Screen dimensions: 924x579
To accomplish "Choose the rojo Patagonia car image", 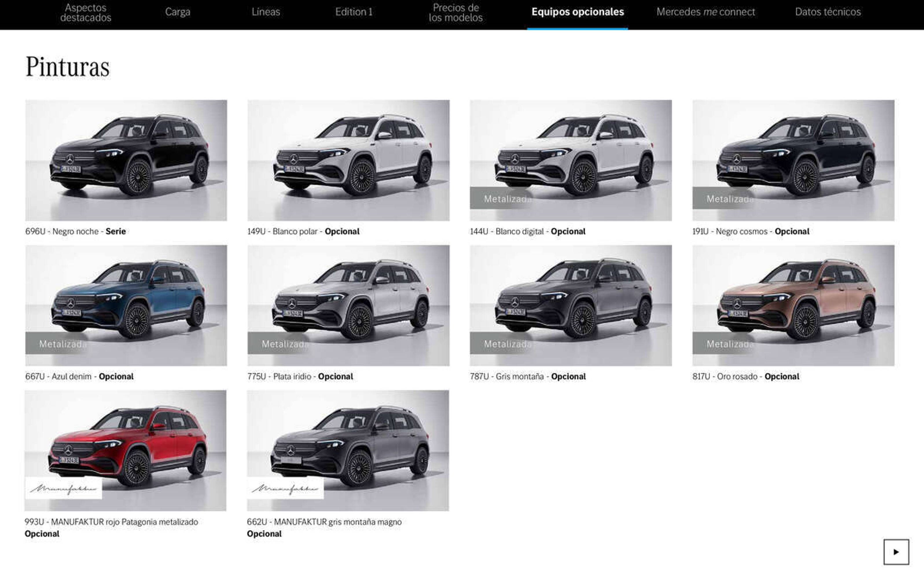I will click(125, 451).
